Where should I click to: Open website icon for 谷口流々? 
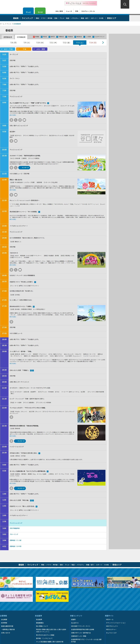[11, 141]
